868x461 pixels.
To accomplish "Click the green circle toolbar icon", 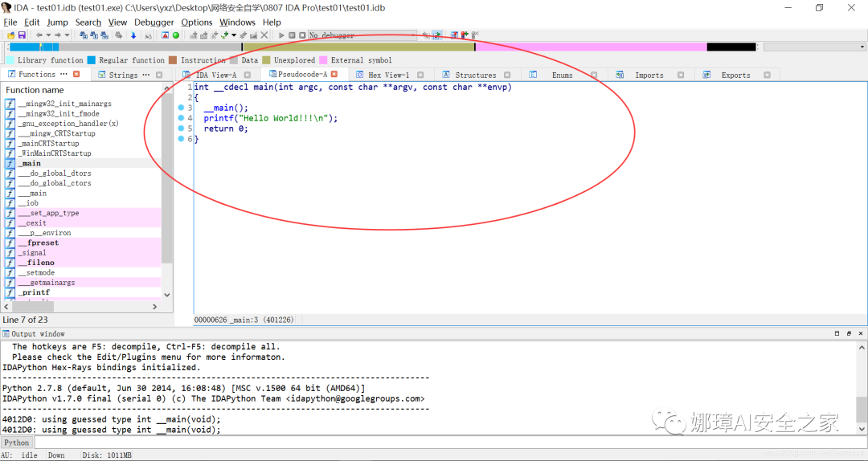I will tap(176, 35).
